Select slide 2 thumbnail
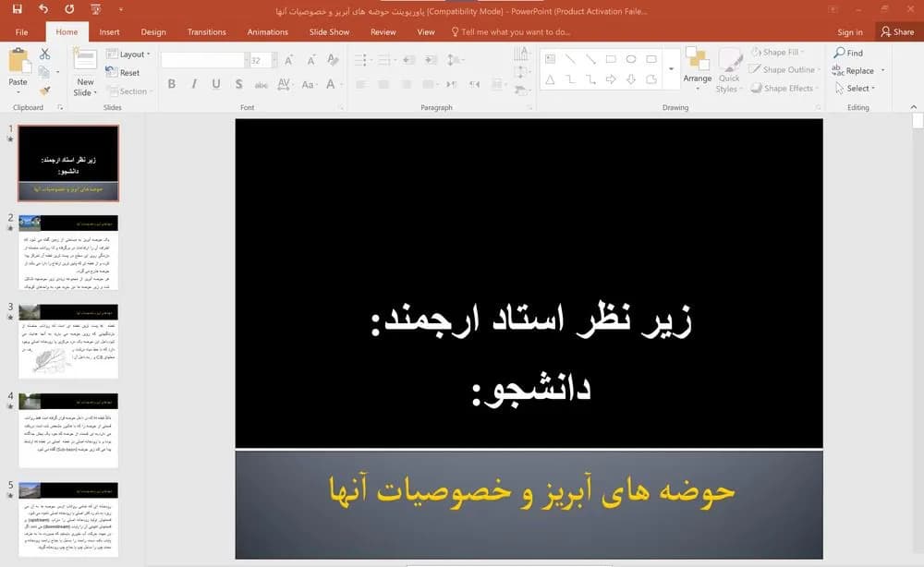The width and height of the screenshot is (924, 567). point(68,252)
